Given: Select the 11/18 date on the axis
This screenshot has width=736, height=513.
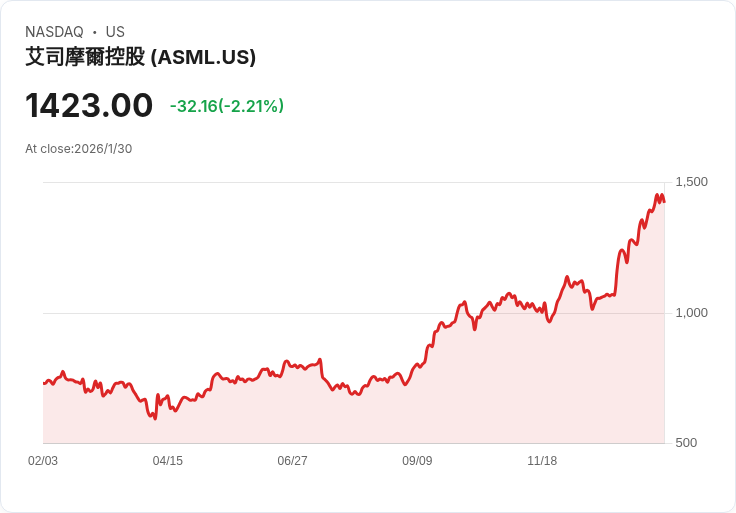Looking at the screenshot, I should pyautogui.click(x=542, y=460).
